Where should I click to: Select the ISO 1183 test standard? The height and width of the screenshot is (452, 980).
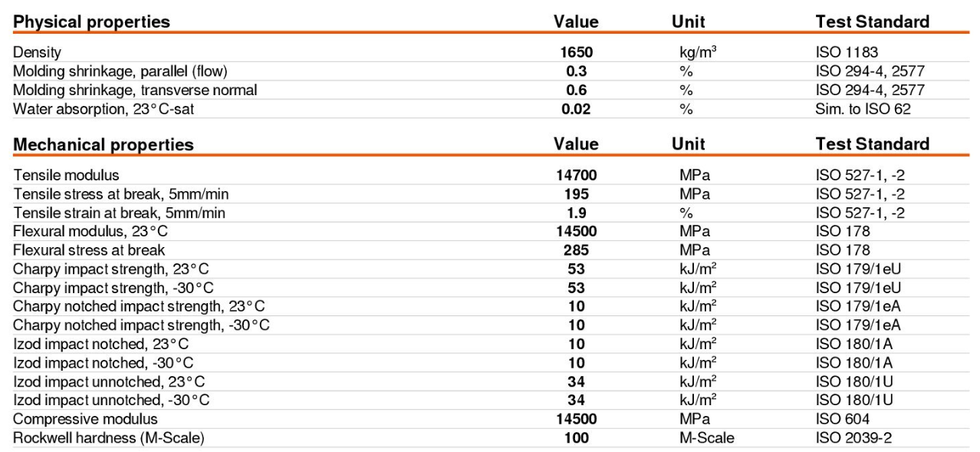(x=846, y=53)
